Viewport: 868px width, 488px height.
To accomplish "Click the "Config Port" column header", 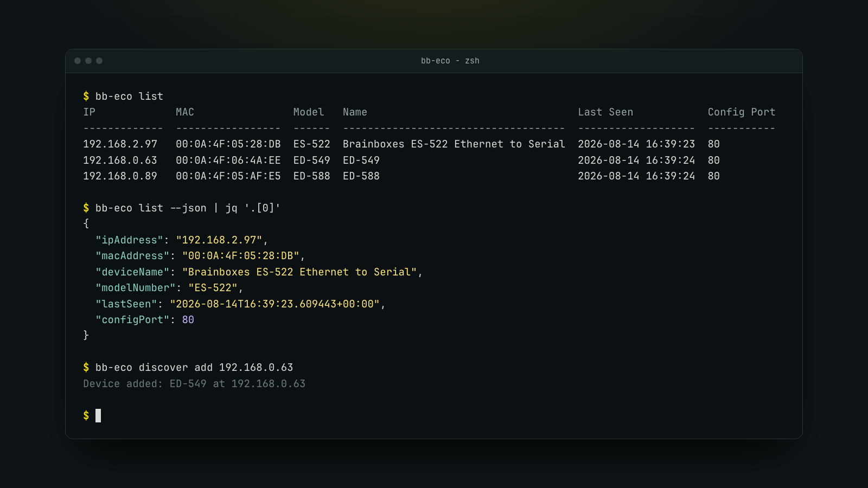I will pyautogui.click(x=742, y=112).
